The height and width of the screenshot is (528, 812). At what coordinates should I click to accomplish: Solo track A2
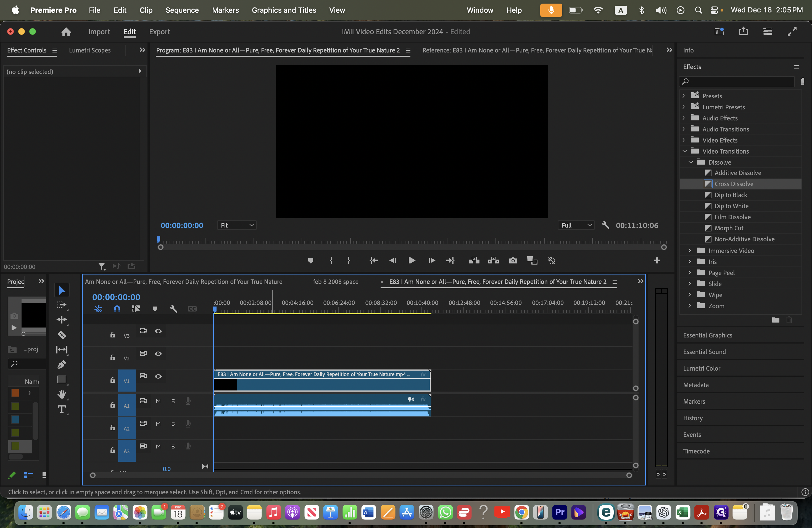[173, 424]
